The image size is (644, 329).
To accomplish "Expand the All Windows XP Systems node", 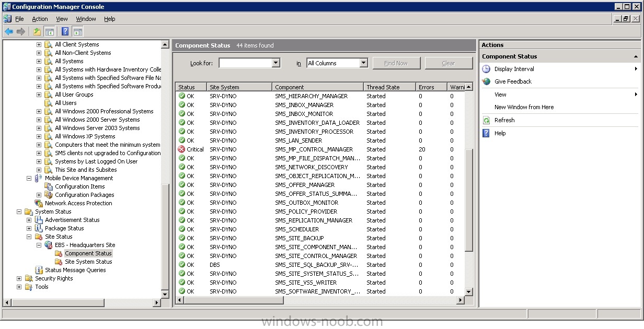I will 39,136.
